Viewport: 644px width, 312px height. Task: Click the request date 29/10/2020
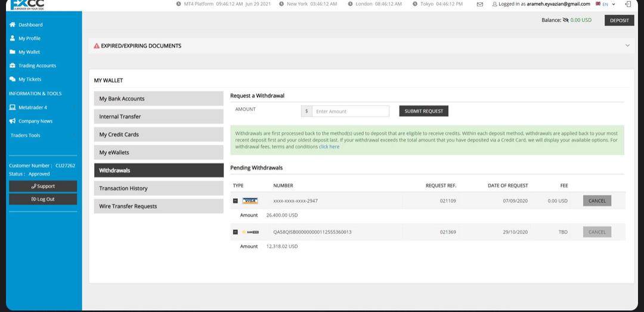(515, 232)
